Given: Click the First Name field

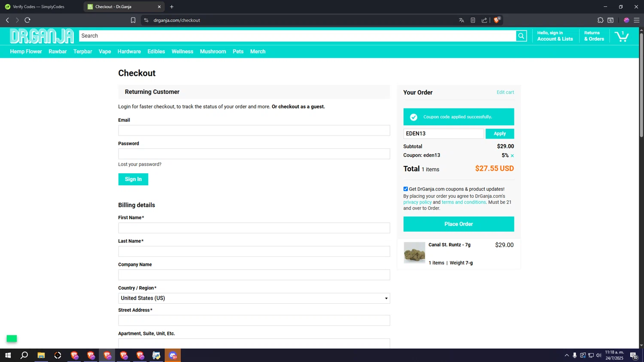Looking at the screenshot, I should click(x=254, y=228).
